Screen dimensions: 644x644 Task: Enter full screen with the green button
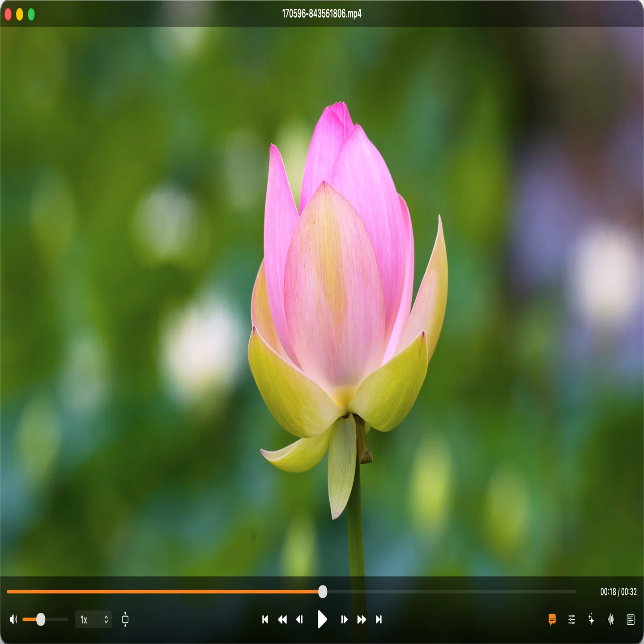tap(31, 14)
